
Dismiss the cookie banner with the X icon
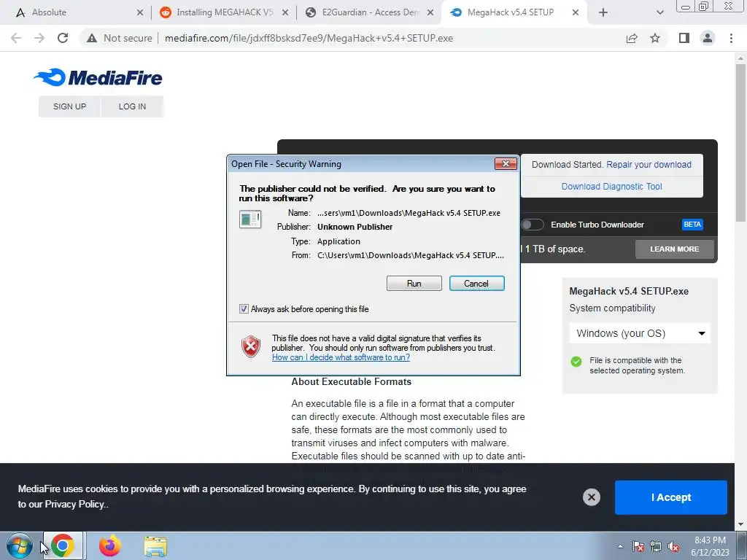(x=591, y=497)
